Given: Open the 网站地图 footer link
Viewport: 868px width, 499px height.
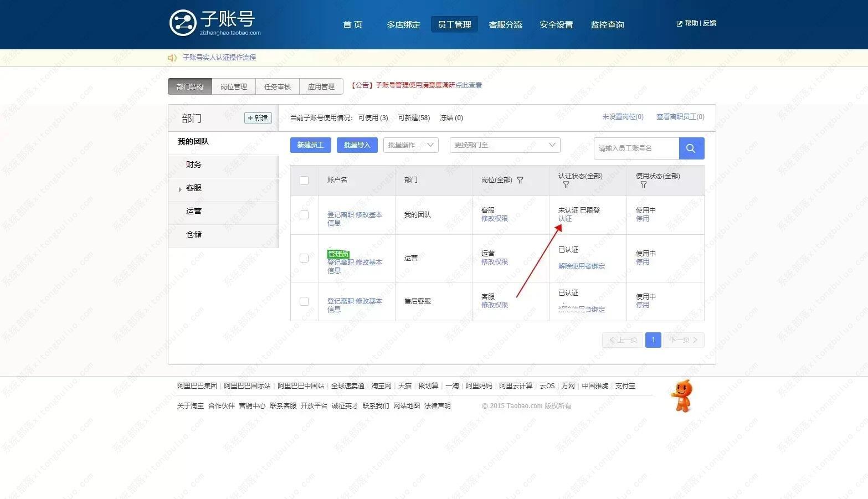Looking at the screenshot, I should [x=407, y=406].
